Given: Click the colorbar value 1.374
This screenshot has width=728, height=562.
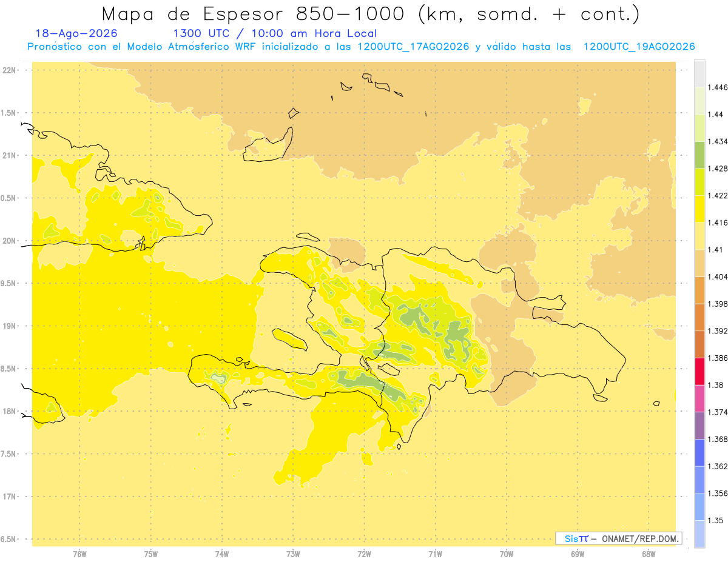Looking at the screenshot, I should point(719,412).
